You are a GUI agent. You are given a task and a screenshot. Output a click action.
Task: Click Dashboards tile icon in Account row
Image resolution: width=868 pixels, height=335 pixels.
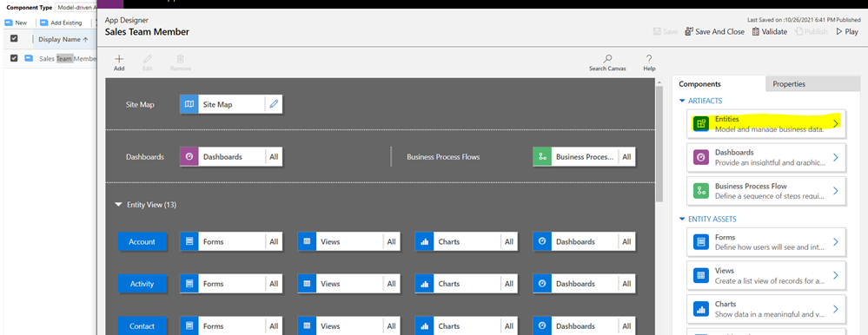click(x=542, y=241)
